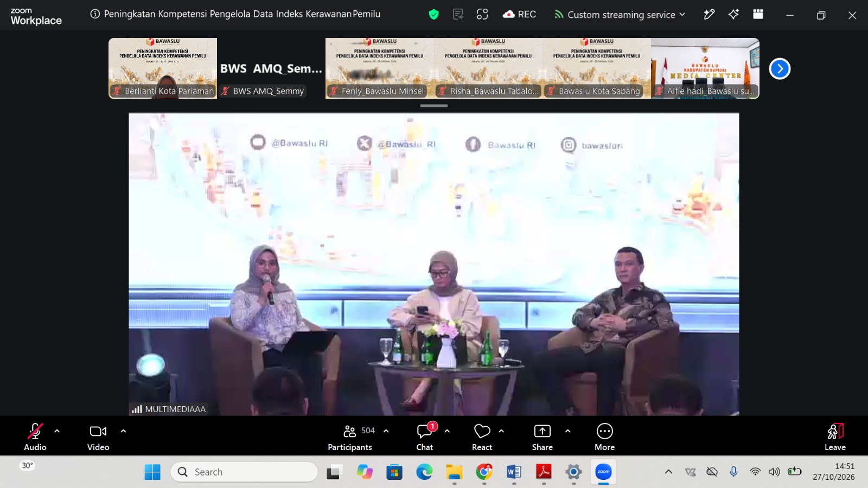Viewport: 868px width, 488px height.
Task: Expand share options arrow
Action: coord(567,431)
